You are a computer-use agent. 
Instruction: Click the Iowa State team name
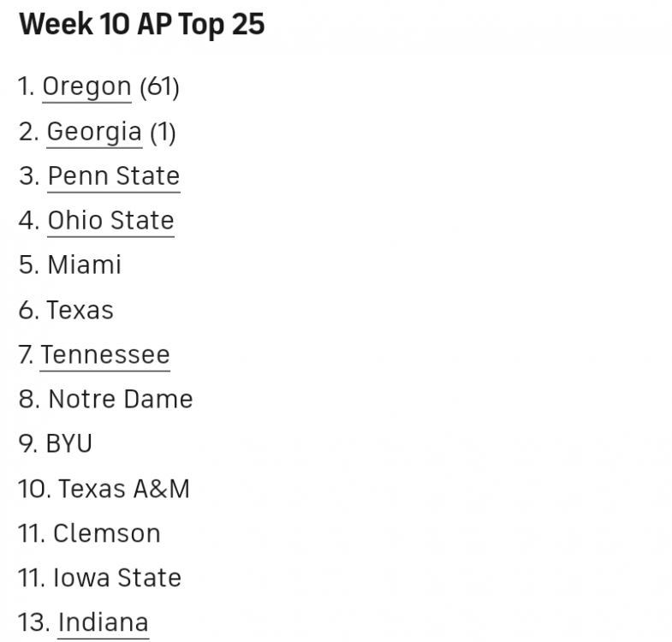pos(117,578)
